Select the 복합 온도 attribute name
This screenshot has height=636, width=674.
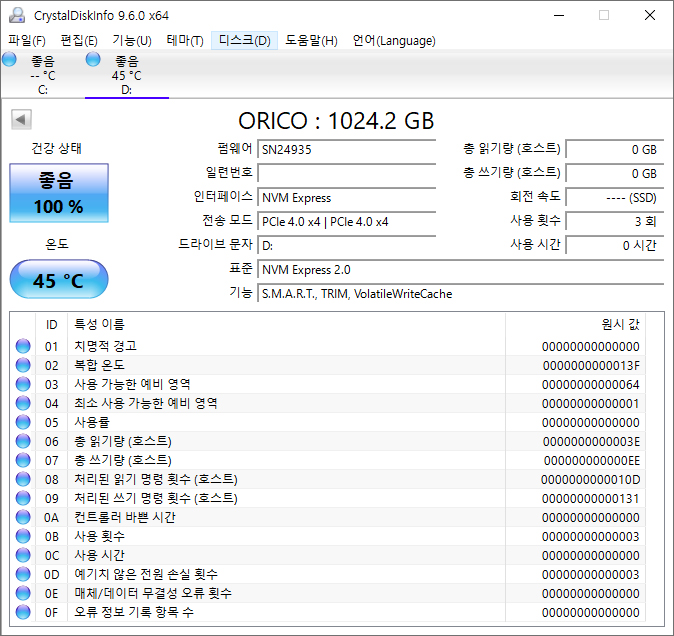pyautogui.click(x=99, y=365)
